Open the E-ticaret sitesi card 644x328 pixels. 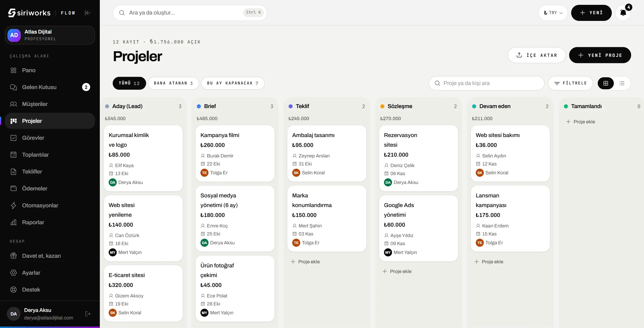coord(143,293)
